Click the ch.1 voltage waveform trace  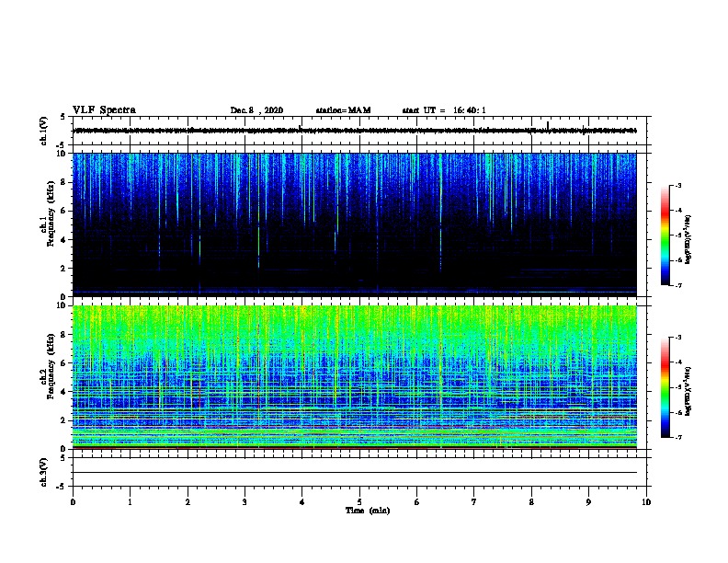pos(355,131)
